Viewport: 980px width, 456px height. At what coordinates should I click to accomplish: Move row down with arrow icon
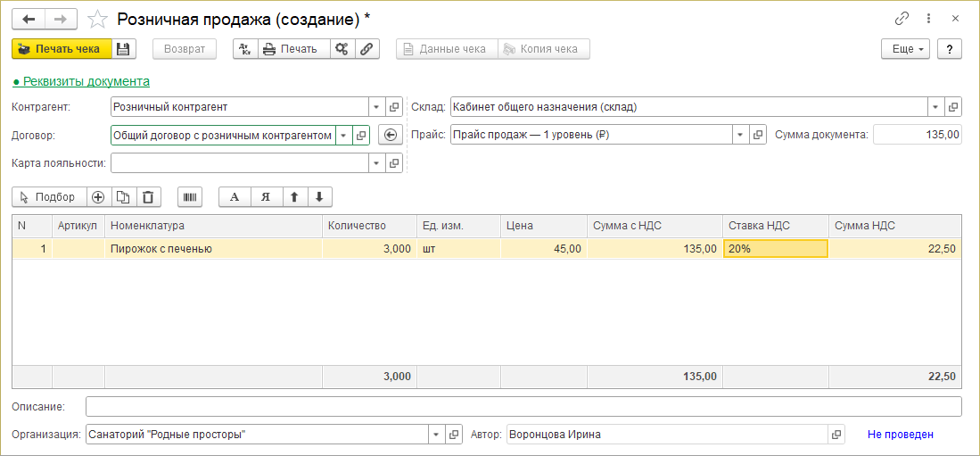(318, 197)
